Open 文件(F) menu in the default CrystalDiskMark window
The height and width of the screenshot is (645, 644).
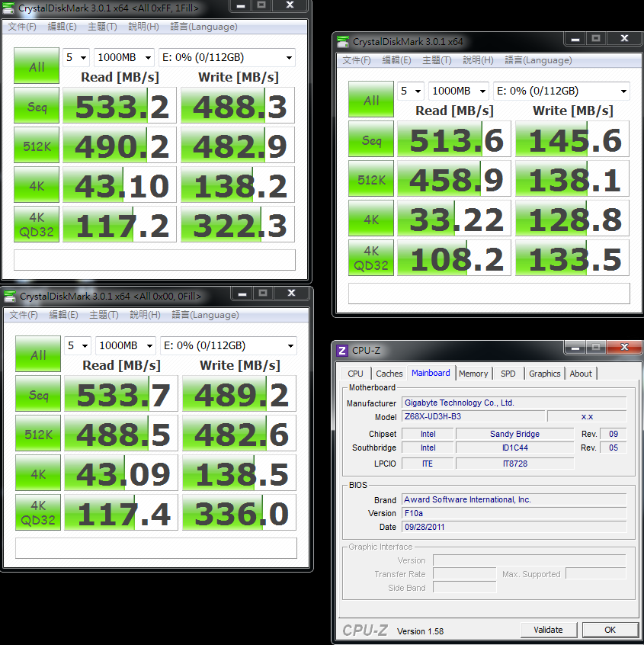357,60
